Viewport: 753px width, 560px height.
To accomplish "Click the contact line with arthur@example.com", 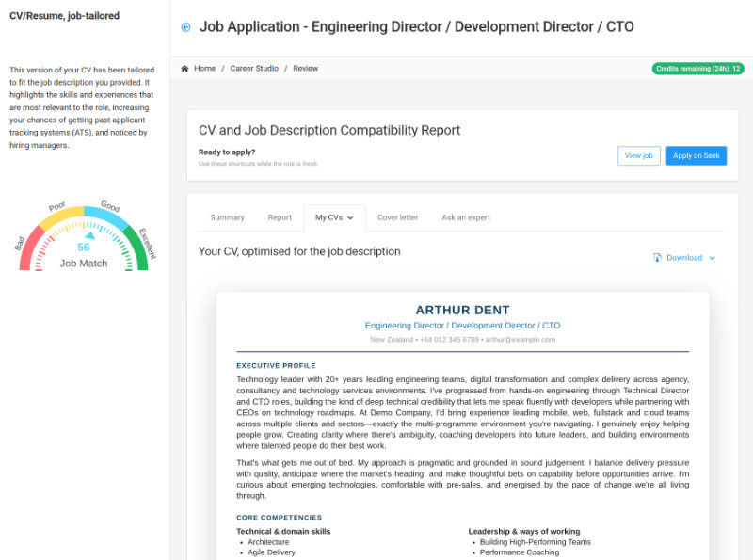I will click(462, 340).
